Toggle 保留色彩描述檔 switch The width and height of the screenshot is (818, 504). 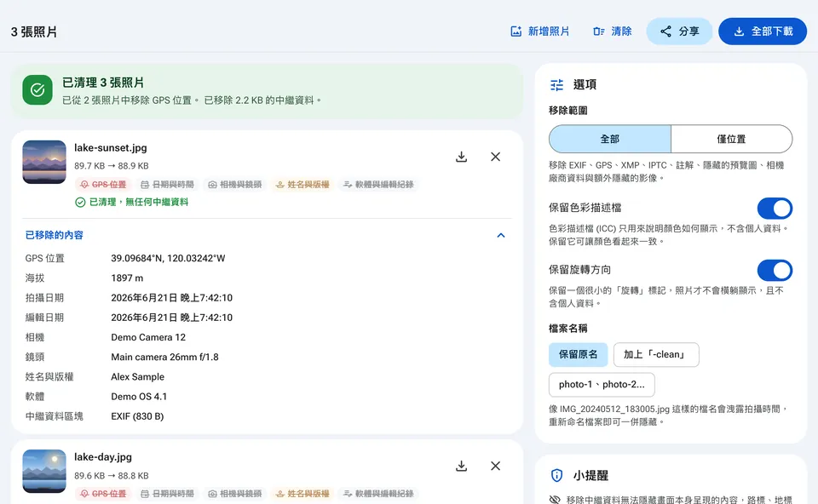point(775,209)
